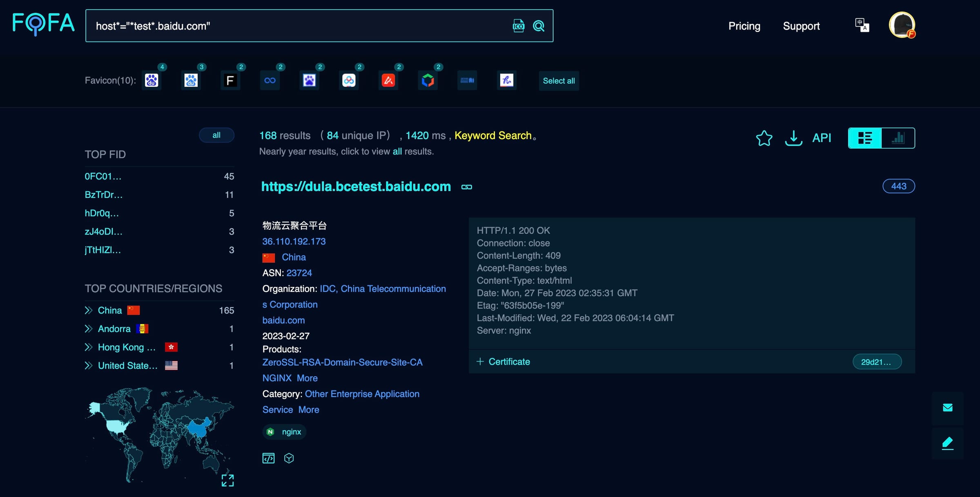980x497 pixels.
Task: Click inside the search query input field
Action: click(286, 26)
